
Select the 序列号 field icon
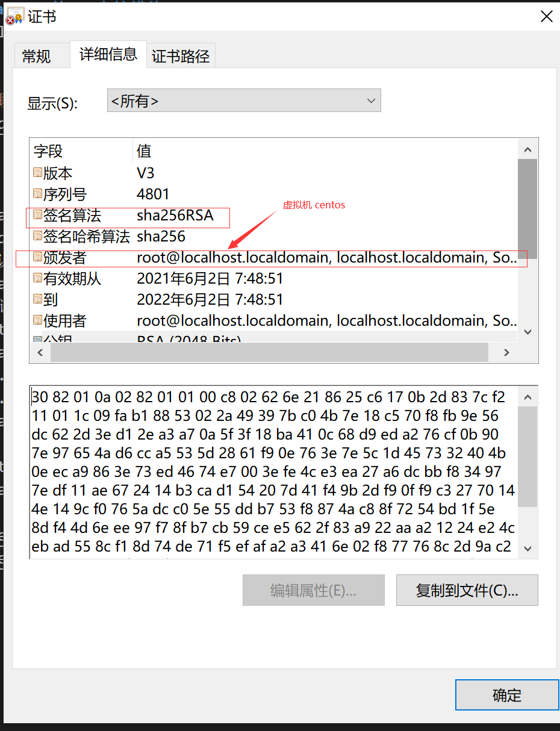click(37, 194)
